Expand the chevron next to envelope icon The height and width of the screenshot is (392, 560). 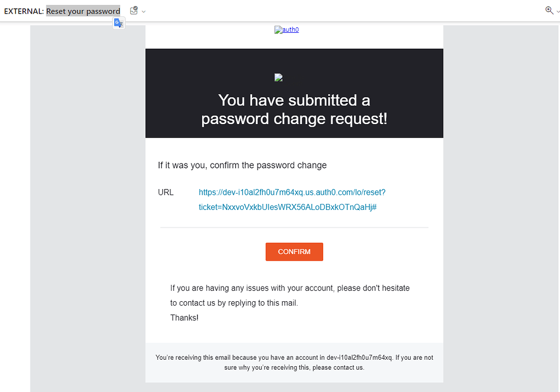click(143, 11)
